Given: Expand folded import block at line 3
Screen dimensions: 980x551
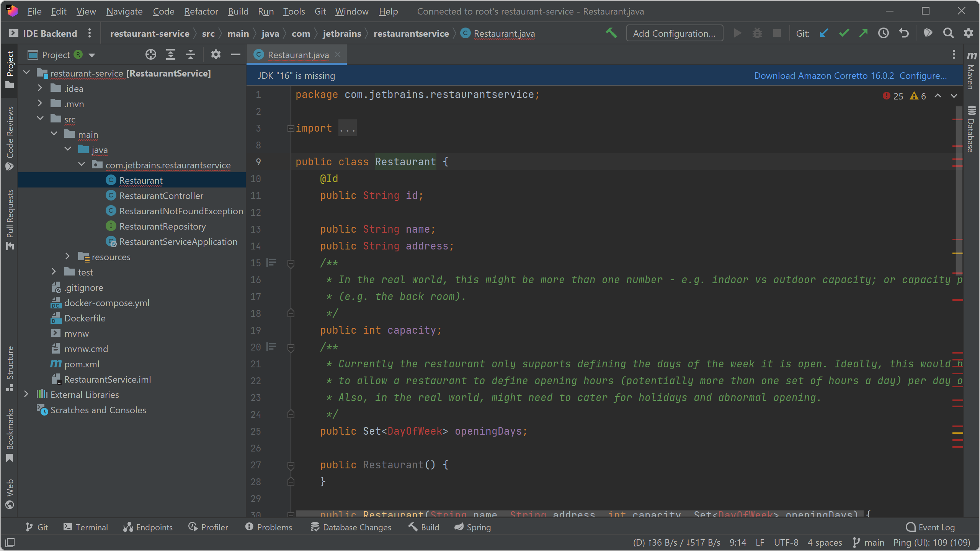Looking at the screenshot, I should point(291,129).
